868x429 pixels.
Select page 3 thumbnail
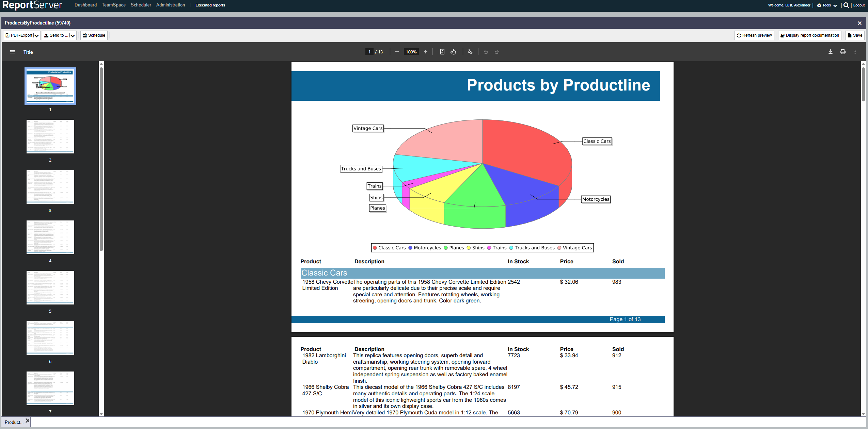pos(50,187)
